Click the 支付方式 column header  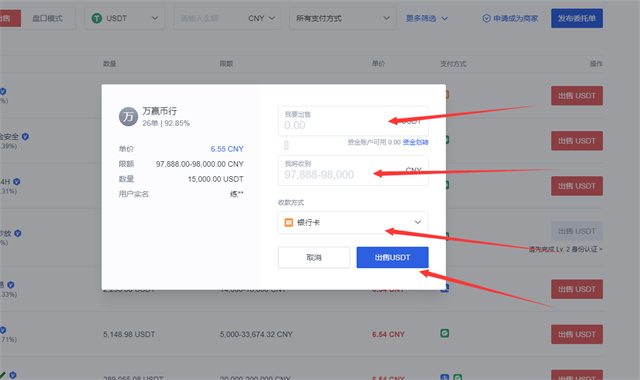(453, 64)
